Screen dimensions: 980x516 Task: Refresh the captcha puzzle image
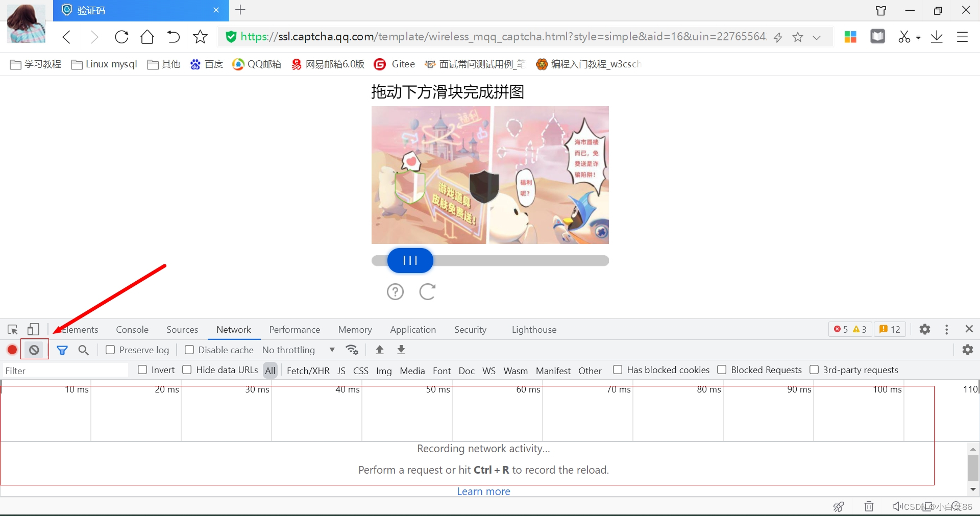(427, 292)
